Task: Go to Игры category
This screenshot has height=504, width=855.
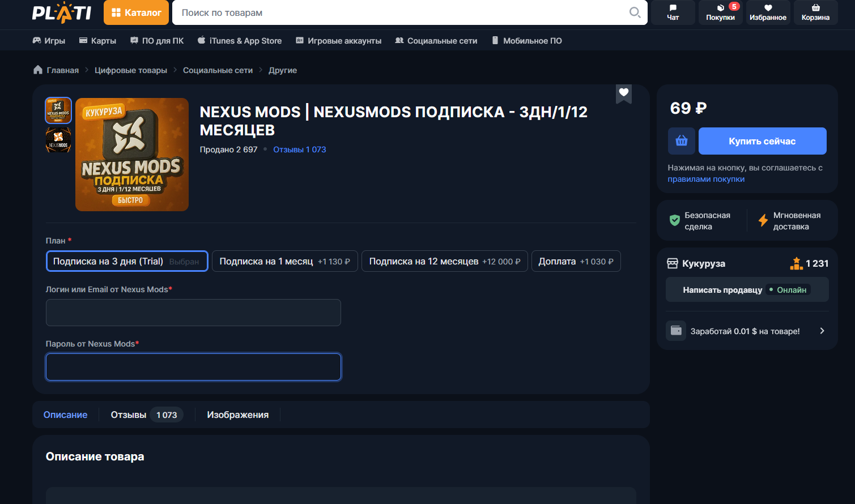Action: [x=49, y=41]
